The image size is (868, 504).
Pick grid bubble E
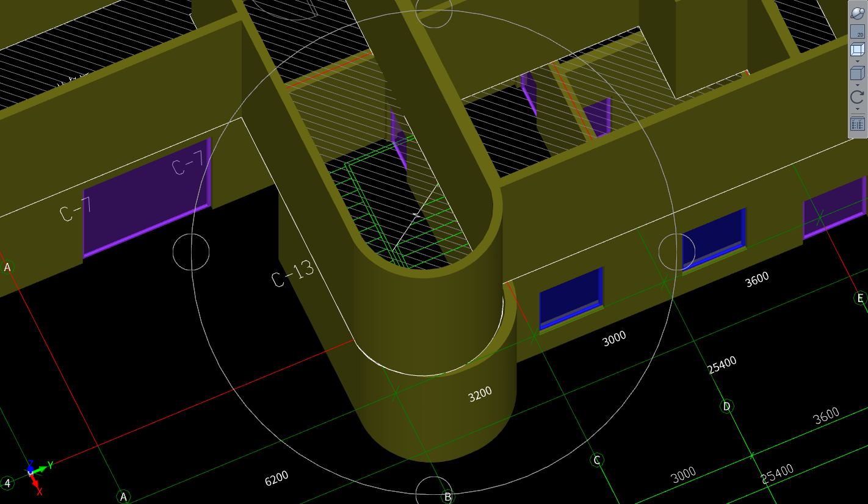[x=860, y=298]
